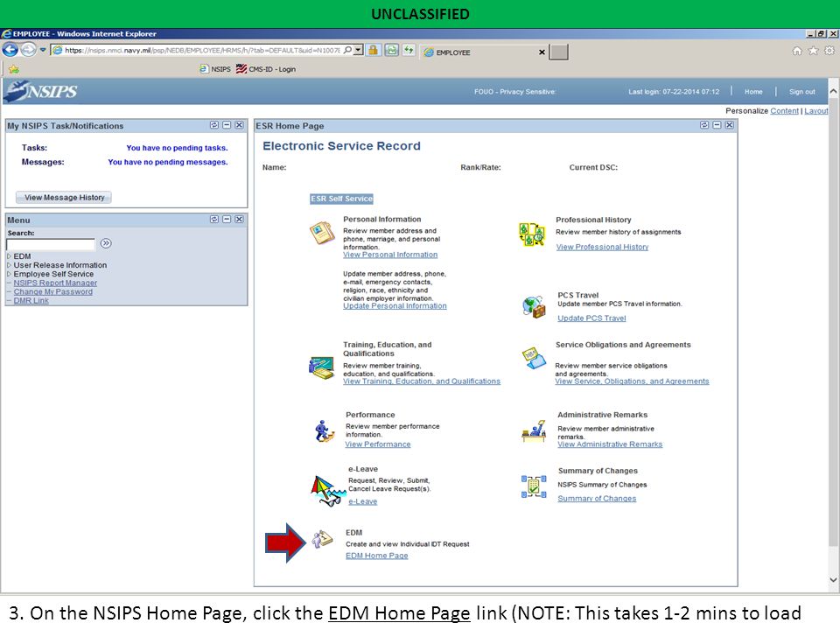Viewport: 840px width, 630px height.
Task: Minimize the Menu pagelet
Action: (x=227, y=219)
